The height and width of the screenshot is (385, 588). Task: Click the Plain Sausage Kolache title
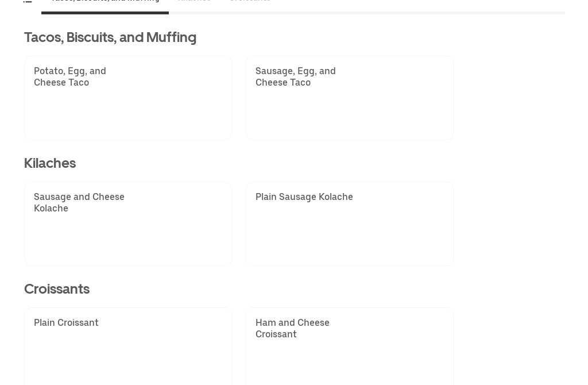click(304, 197)
